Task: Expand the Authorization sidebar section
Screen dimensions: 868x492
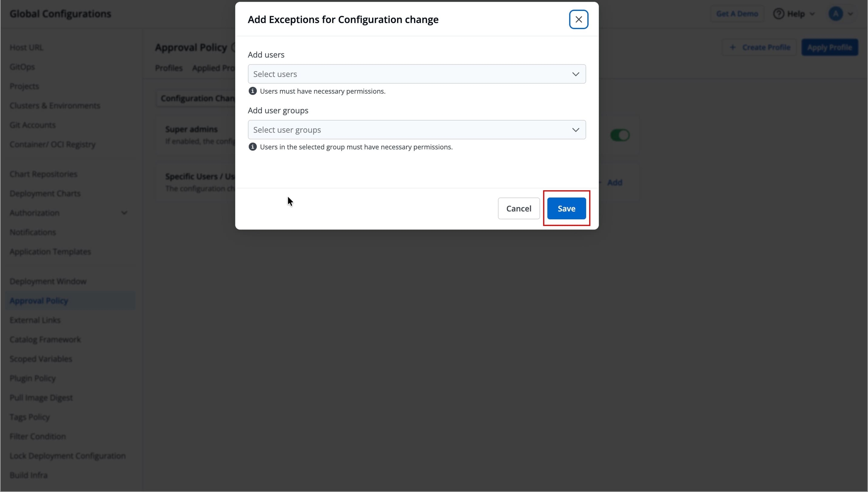Action: click(124, 213)
